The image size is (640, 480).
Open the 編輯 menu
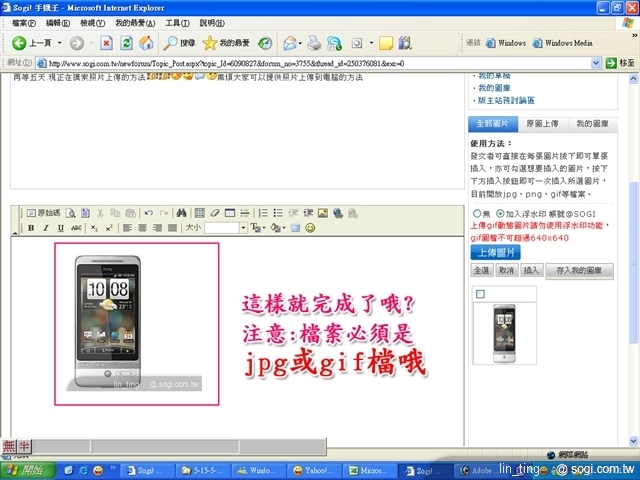58,23
